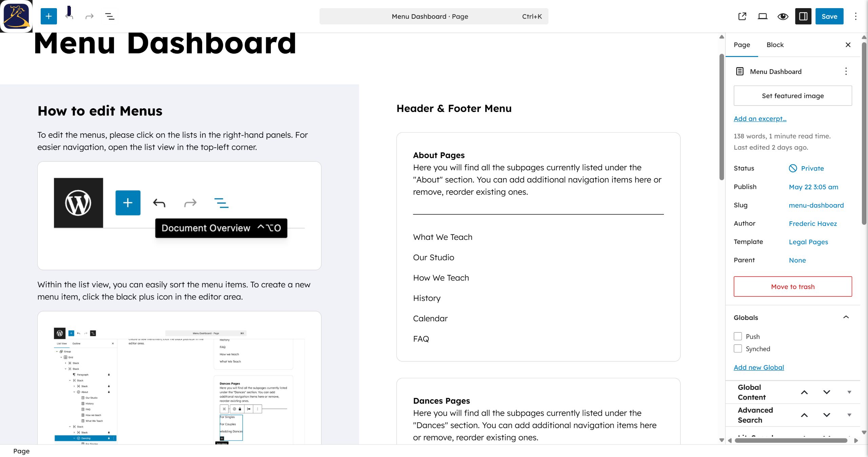The width and height of the screenshot is (868, 457).
Task: Click How to edit Menus heading
Action: [x=100, y=111]
